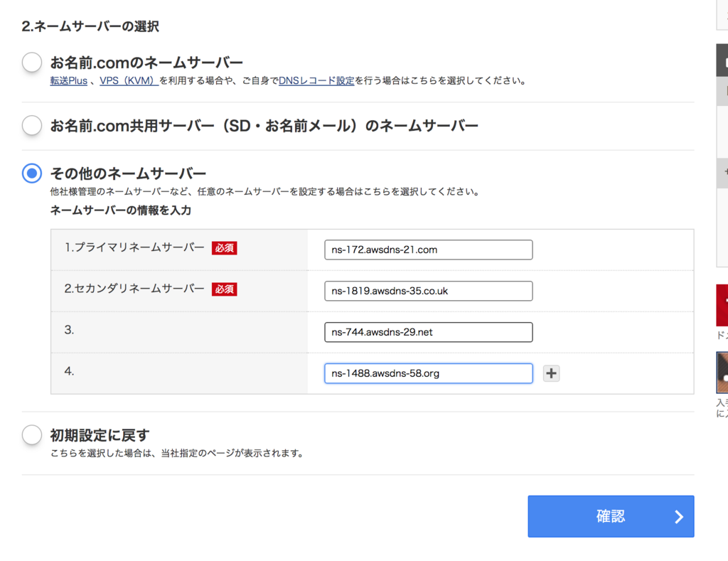
Task: Click the plus icon to add a nameserver
Action: 551,373
